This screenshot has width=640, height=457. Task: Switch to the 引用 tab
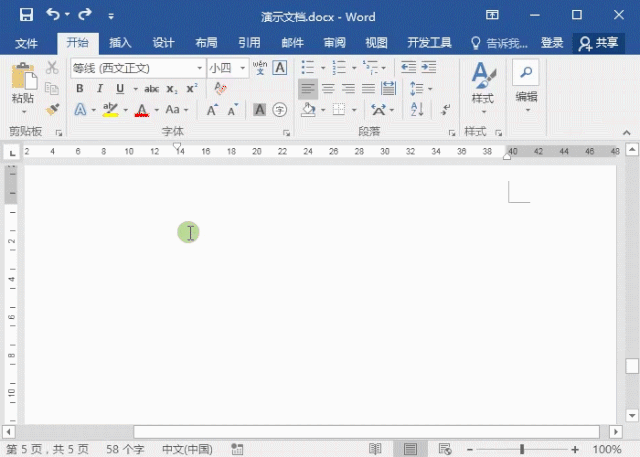click(x=249, y=42)
